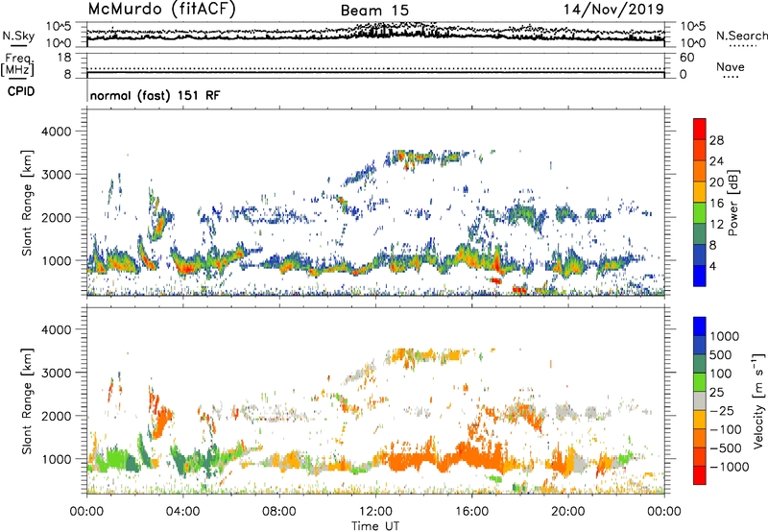The image size is (768, 532).
Task: Click the orange velocity band near 1000 km at 16:00
Action: [x=471, y=455]
